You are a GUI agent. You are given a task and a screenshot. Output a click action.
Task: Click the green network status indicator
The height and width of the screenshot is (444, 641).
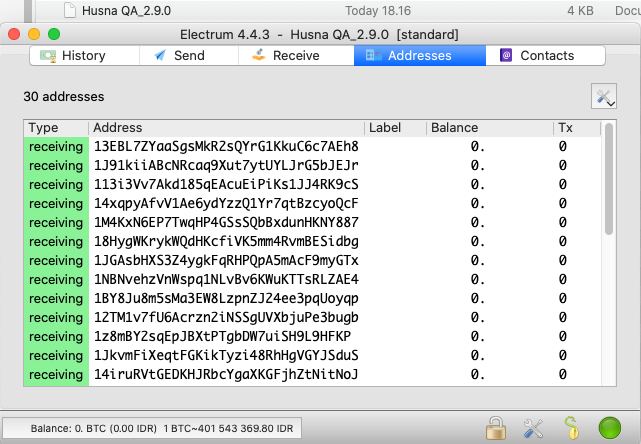610,428
